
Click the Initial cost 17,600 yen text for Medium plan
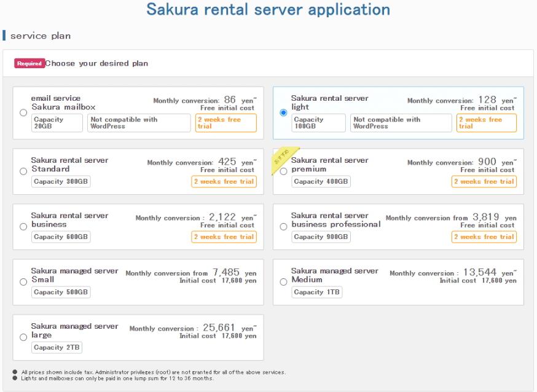[x=478, y=281]
